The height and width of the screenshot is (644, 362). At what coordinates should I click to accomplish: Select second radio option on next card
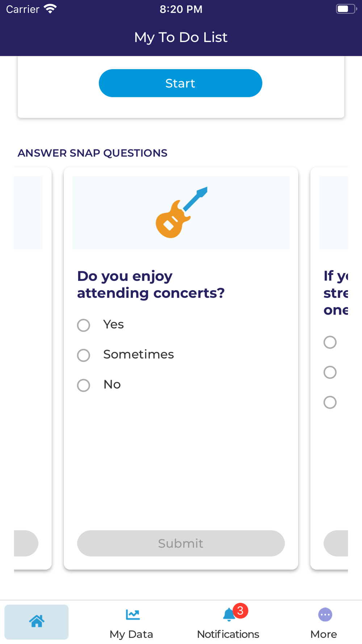(330, 372)
